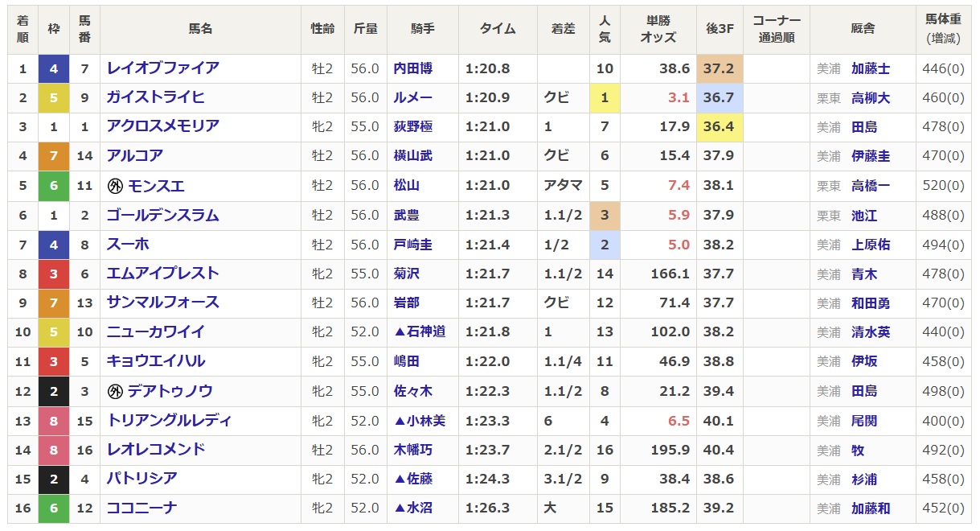The image size is (980, 531).
Task: Click the 外 icon beside モンスエ
Action: tap(115, 186)
